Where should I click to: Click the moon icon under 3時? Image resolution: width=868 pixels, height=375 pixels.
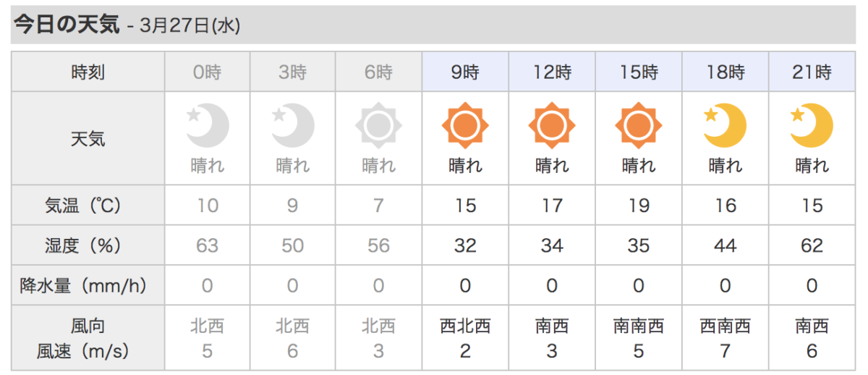click(293, 125)
